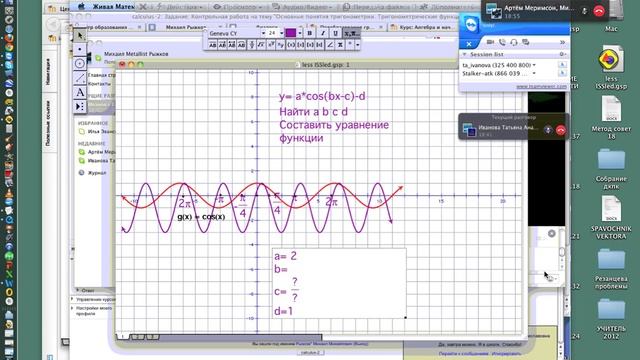Insert absolute value bars from math palette
The height and width of the screenshot is (360, 640).
[x=320, y=45]
